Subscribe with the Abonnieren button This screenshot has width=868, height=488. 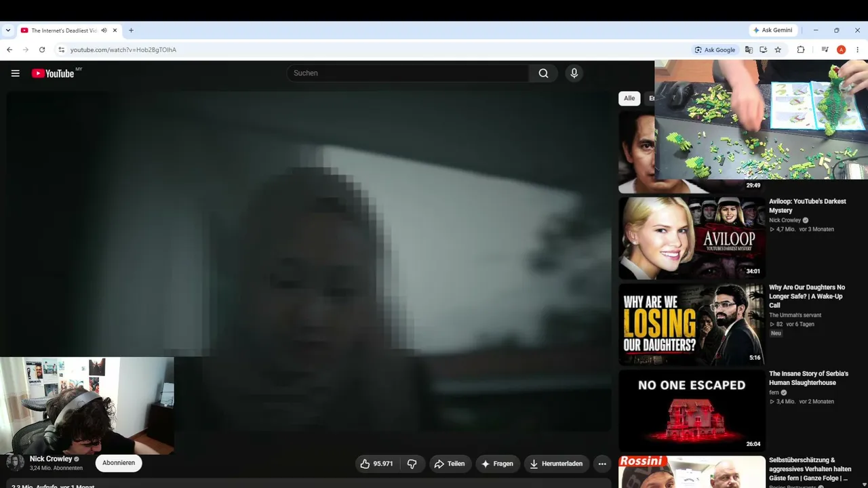click(x=119, y=463)
